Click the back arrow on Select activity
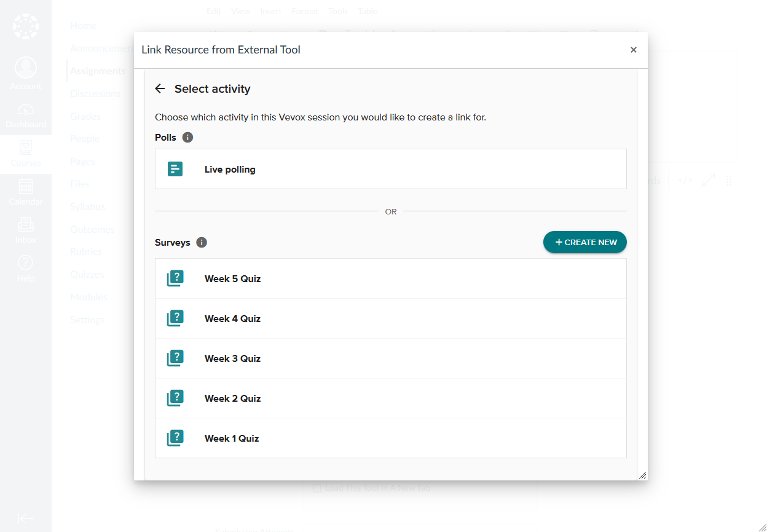This screenshot has width=767, height=532. [160, 88]
